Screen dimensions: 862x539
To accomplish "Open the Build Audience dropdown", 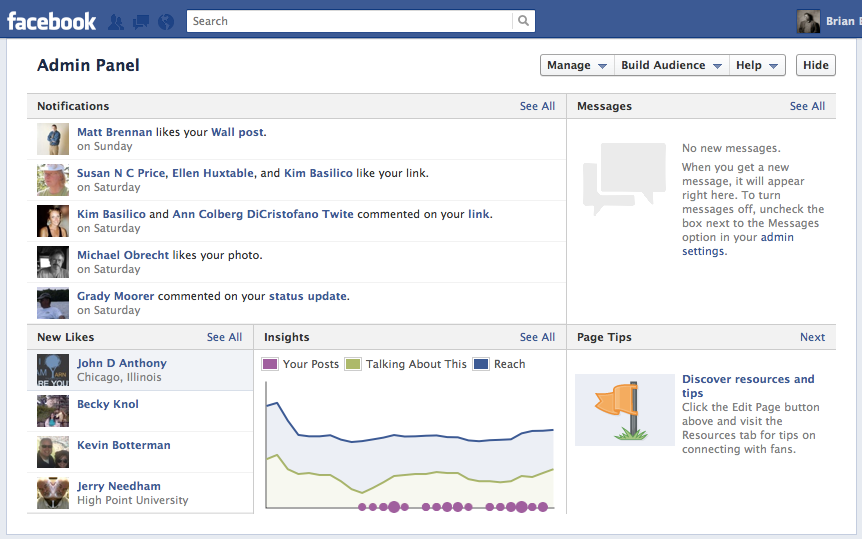I will (x=671, y=65).
